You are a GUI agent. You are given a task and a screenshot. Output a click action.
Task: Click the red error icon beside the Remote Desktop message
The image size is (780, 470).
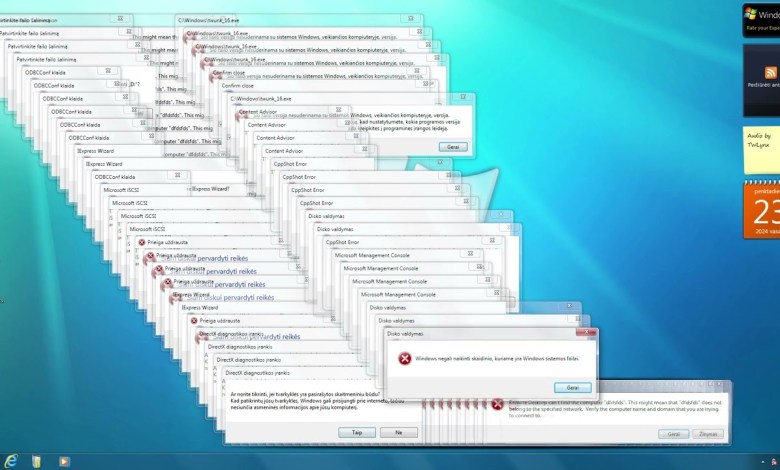[x=497, y=404]
